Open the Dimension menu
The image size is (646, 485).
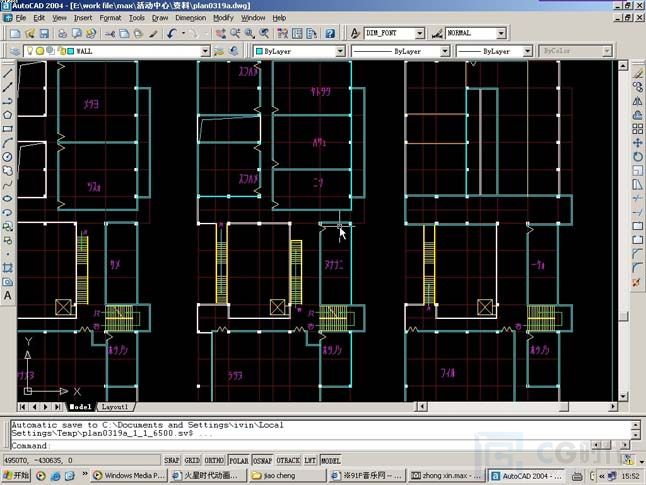tap(190, 18)
